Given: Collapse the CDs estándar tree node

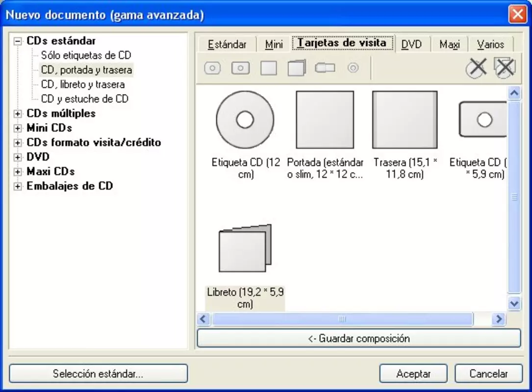Looking at the screenshot, I should pos(17,41).
